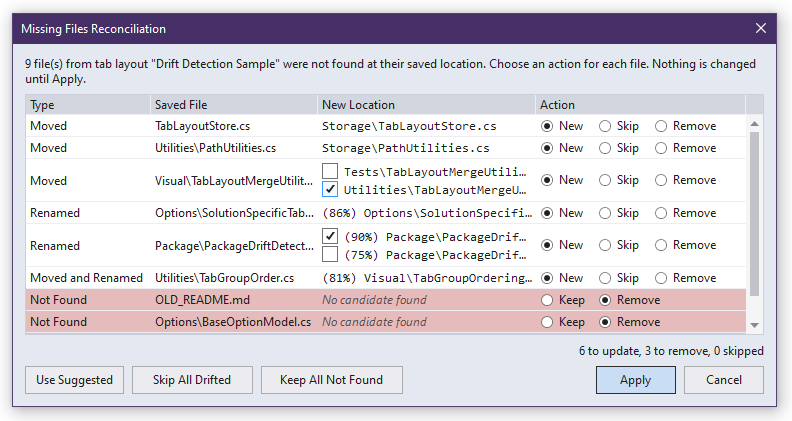The width and height of the screenshot is (792, 421).
Task: Check the (75%) Package\PackageDrif candidate
Action: pos(330,254)
